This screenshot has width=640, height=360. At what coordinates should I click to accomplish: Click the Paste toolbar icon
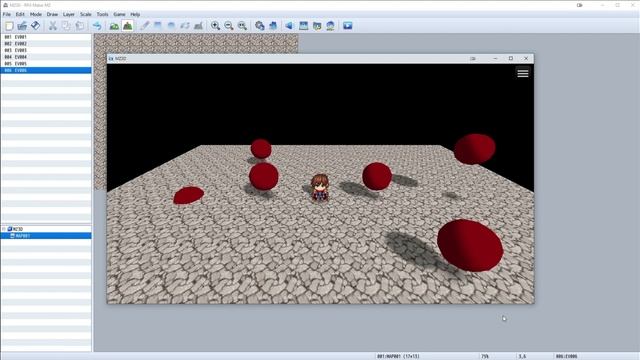pyautogui.click(x=80, y=26)
